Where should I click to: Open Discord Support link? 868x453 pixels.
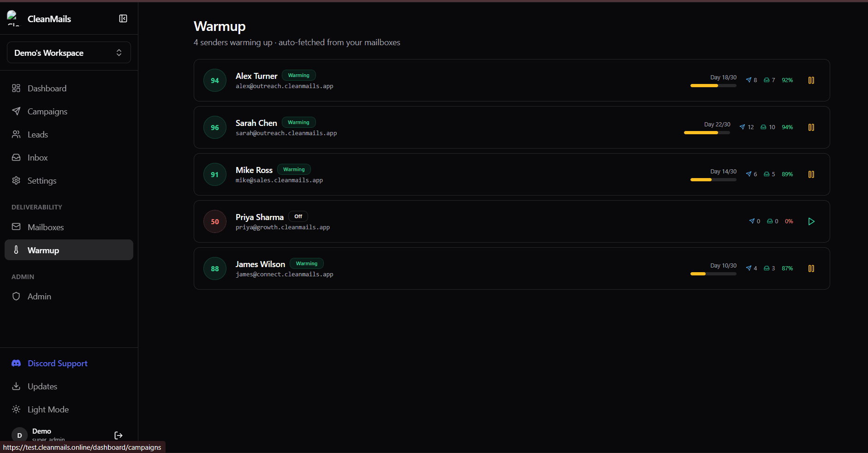(x=69, y=363)
